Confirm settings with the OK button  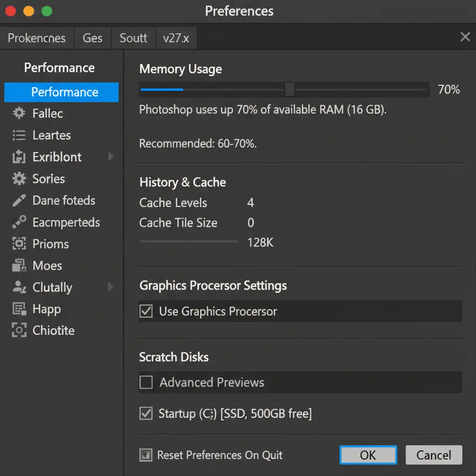click(368, 455)
